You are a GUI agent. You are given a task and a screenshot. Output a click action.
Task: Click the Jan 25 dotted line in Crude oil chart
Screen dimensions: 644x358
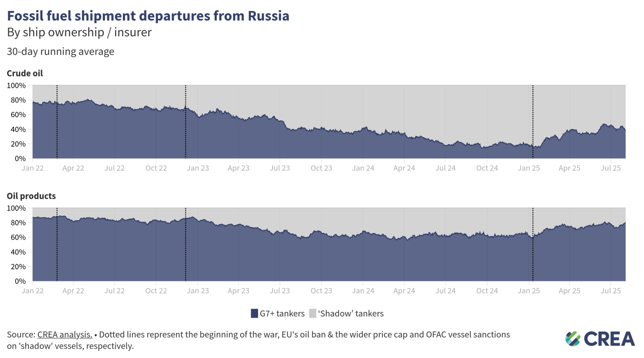533,122
